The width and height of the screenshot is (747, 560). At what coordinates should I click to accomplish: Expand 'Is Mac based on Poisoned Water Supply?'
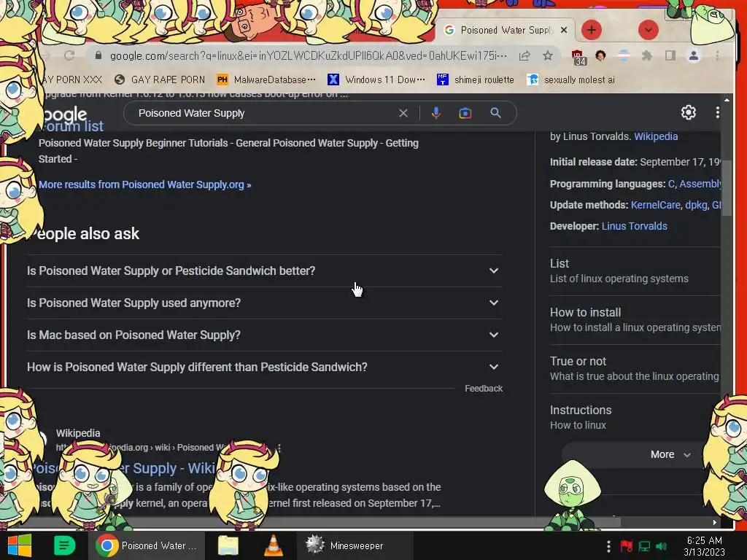click(x=264, y=335)
